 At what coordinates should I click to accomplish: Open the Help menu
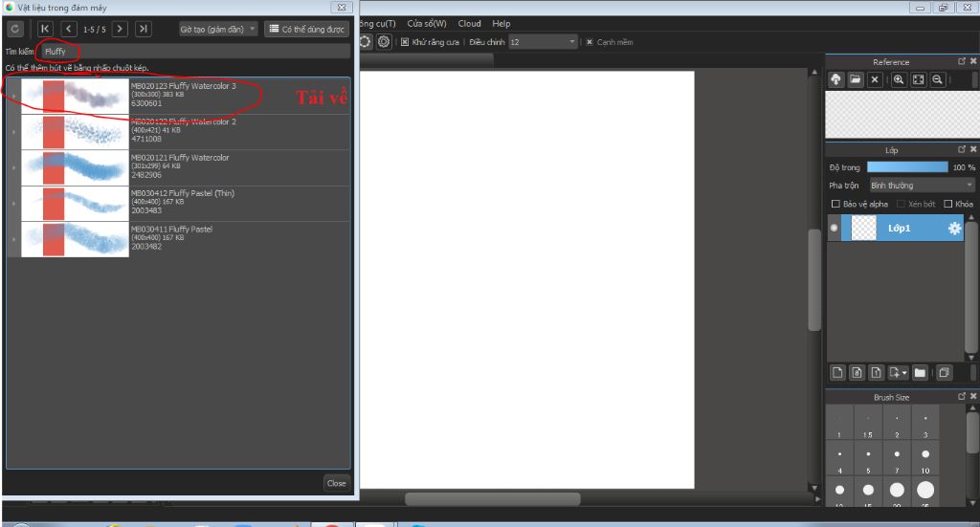501,24
